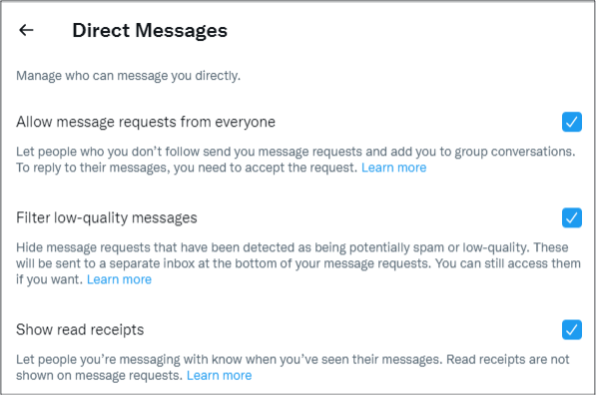The image size is (596, 396).
Task: Click the description about potentially spam requests
Action: click(x=298, y=263)
